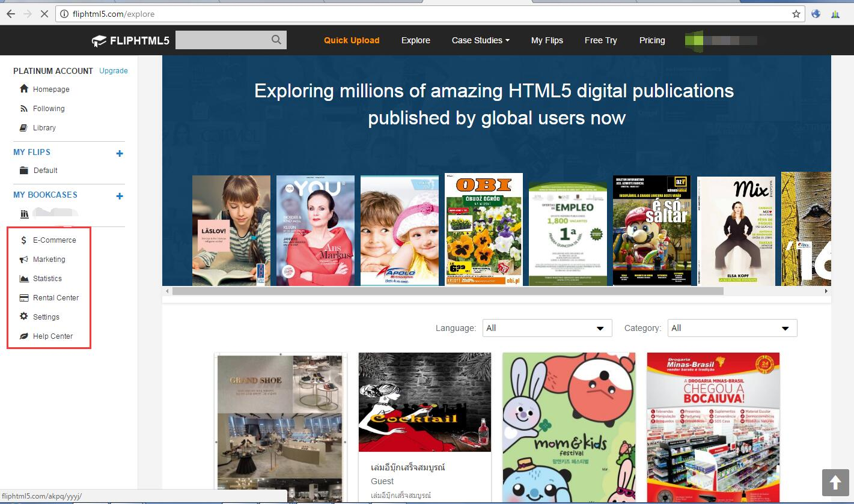The height and width of the screenshot is (504, 854).
Task: Click the FlipHTML5 logo in the header
Action: click(130, 41)
